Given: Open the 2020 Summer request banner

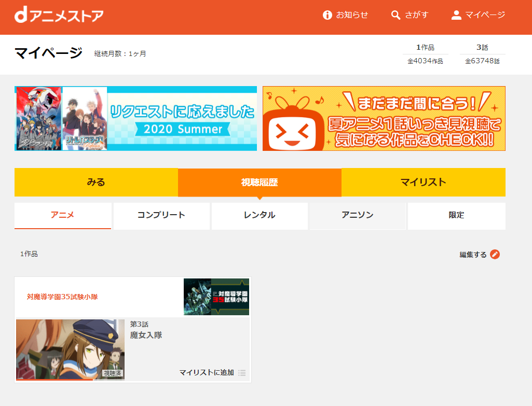Looking at the screenshot, I should (x=135, y=119).
